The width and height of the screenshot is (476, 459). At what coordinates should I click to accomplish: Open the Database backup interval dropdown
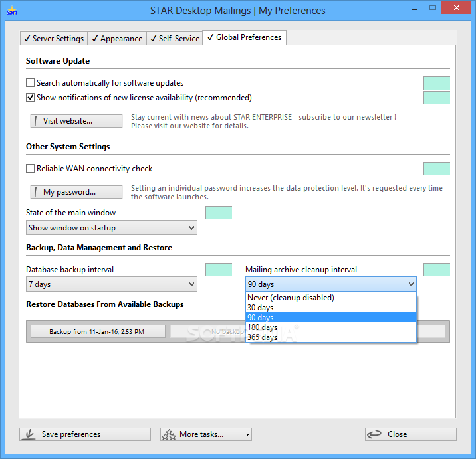112,284
